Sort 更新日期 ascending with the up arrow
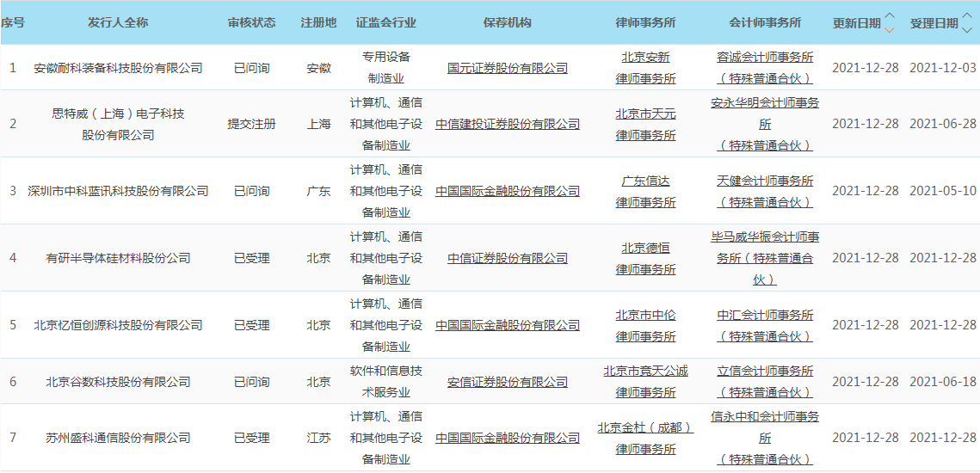This screenshot has width=980, height=473. (x=890, y=16)
